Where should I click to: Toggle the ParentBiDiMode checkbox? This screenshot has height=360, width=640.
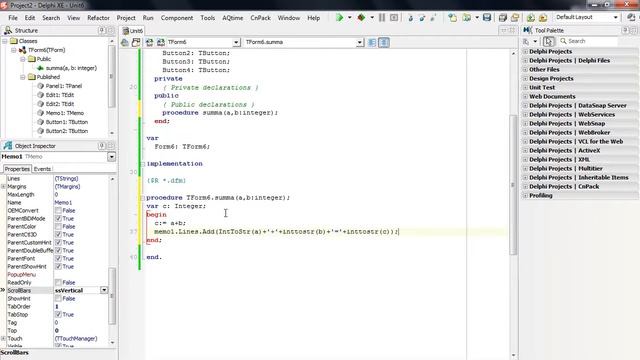58,218
